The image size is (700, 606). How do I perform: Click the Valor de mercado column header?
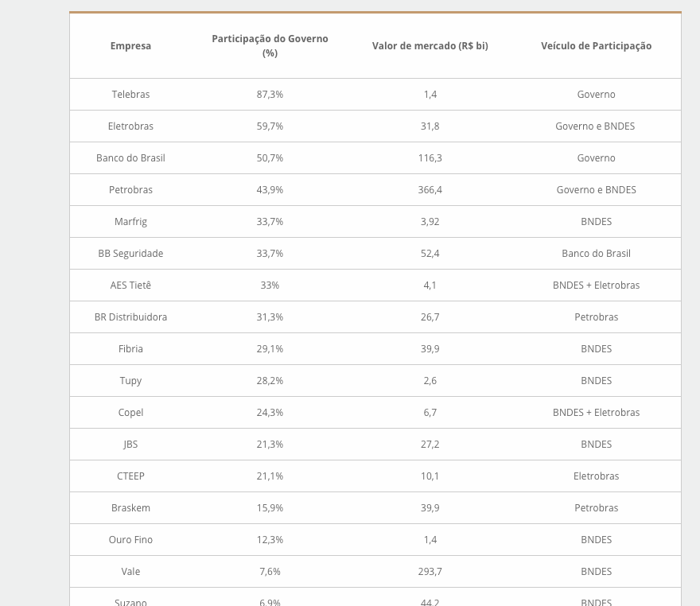pos(430,46)
